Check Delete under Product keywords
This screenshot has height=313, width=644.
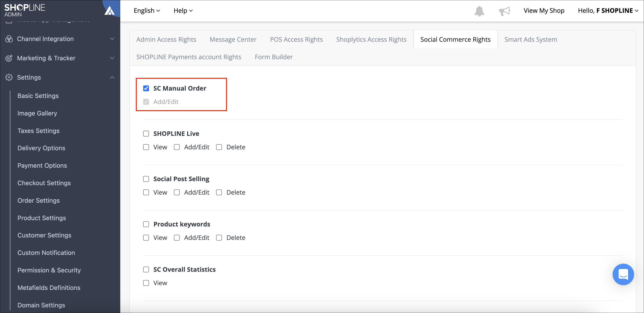point(219,238)
